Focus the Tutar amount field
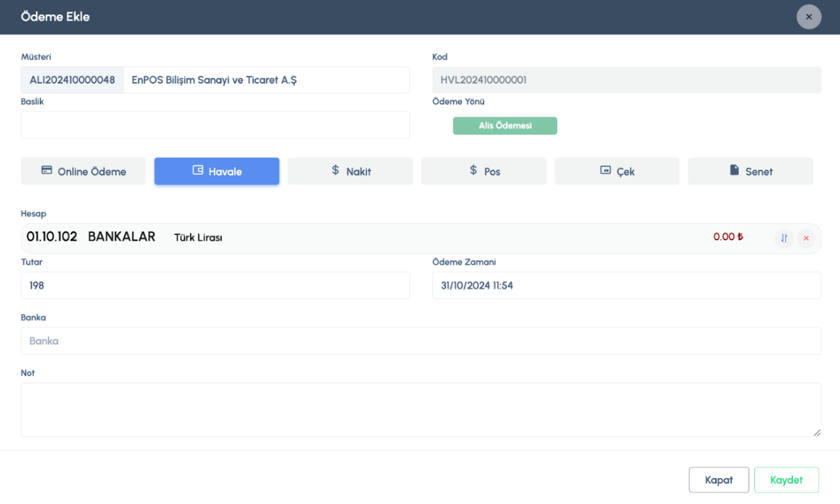Image resolution: width=840 pixels, height=504 pixels. pyautogui.click(x=216, y=286)
